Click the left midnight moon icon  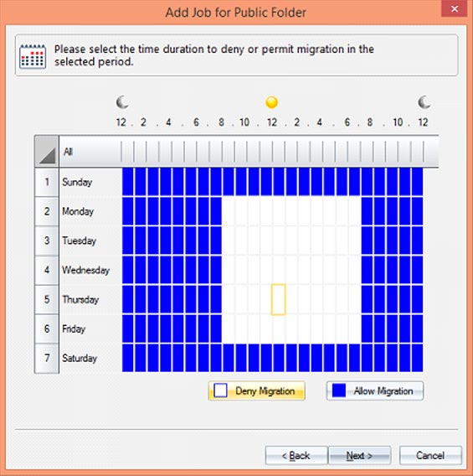pos(122,102)
